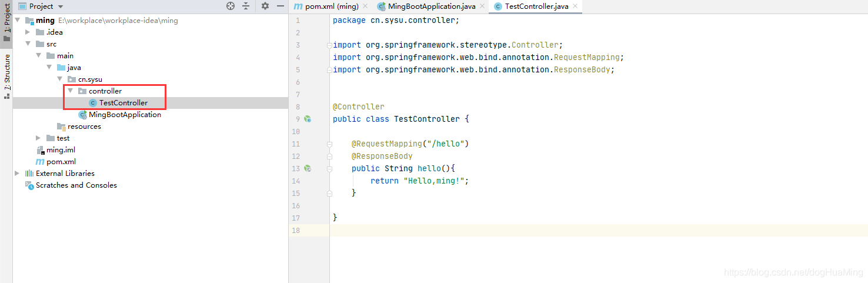Expand the test folder
This screenshot has height=283, width=868.
pos(38,138)
